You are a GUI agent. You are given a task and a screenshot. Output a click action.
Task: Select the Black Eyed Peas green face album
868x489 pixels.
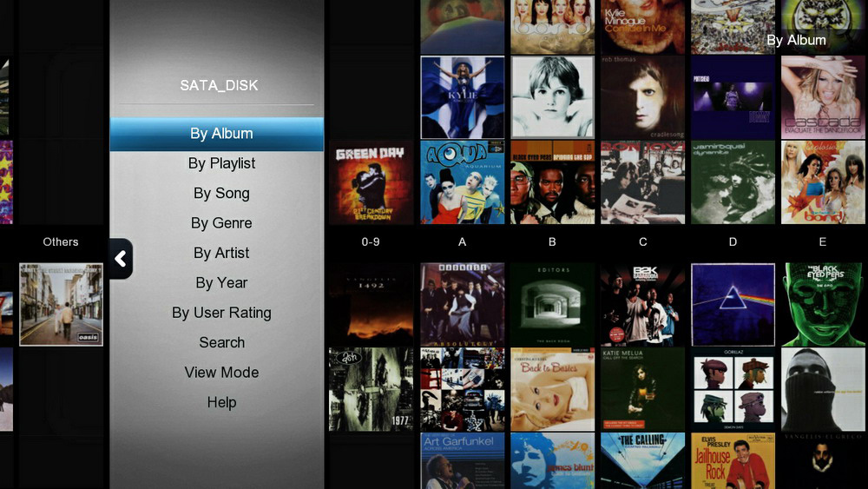[x=823, y=305]
